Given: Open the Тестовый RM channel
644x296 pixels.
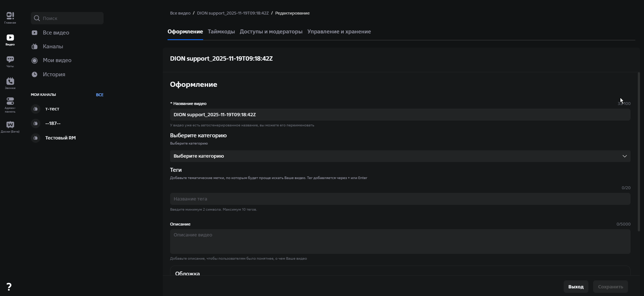Looking at the screenshot, I should click(x=60, y=138).
